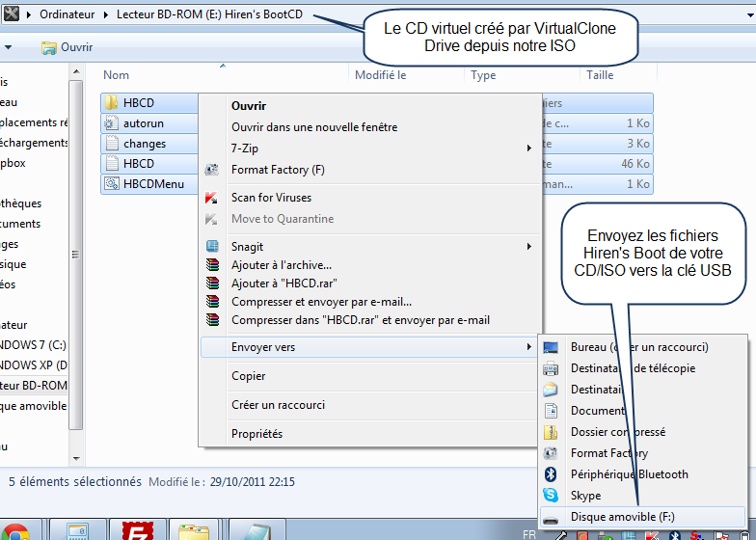Click the mail envelope Destinataire icon
The width and height of the screenshot is (756, 540).
pos(551,390)
